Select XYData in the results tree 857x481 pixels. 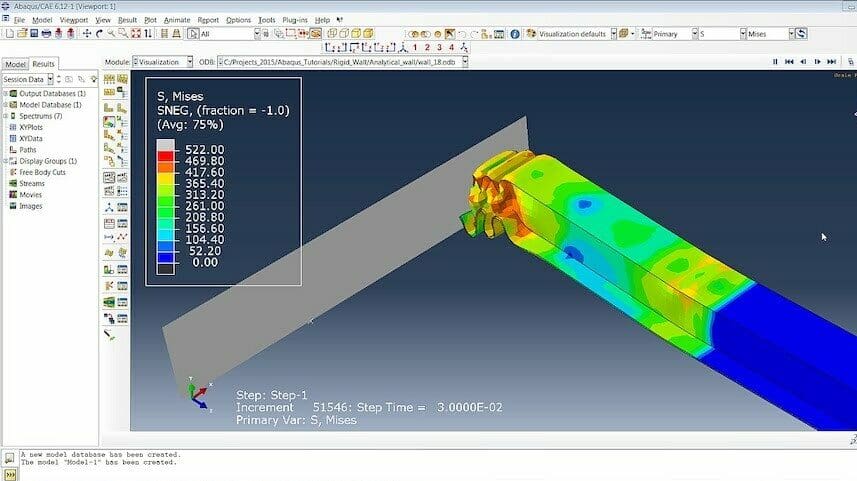33,138
